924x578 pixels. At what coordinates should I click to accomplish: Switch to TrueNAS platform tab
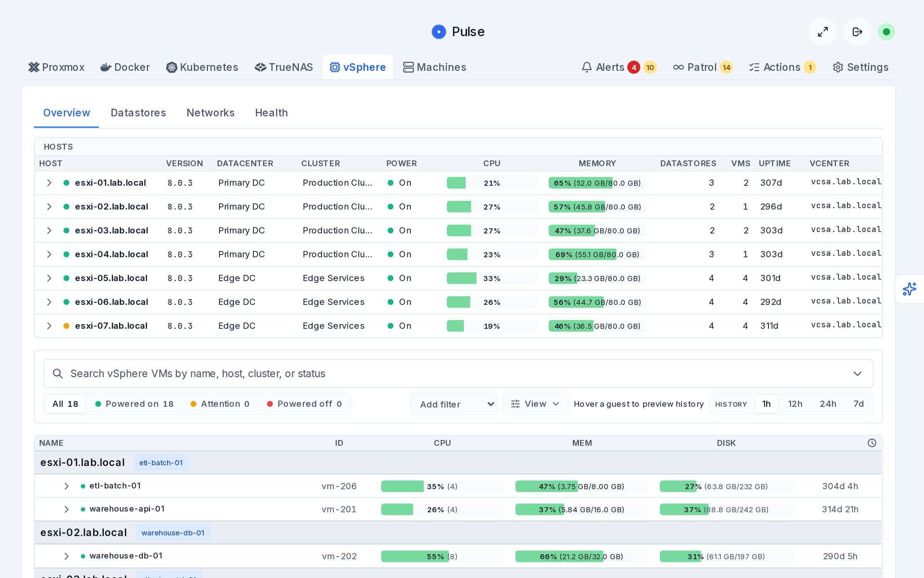pyautogui.click(x=284, y=67)
